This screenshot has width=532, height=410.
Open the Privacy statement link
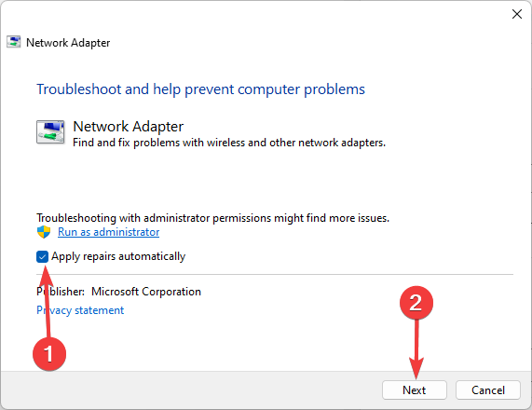(80, 310)
